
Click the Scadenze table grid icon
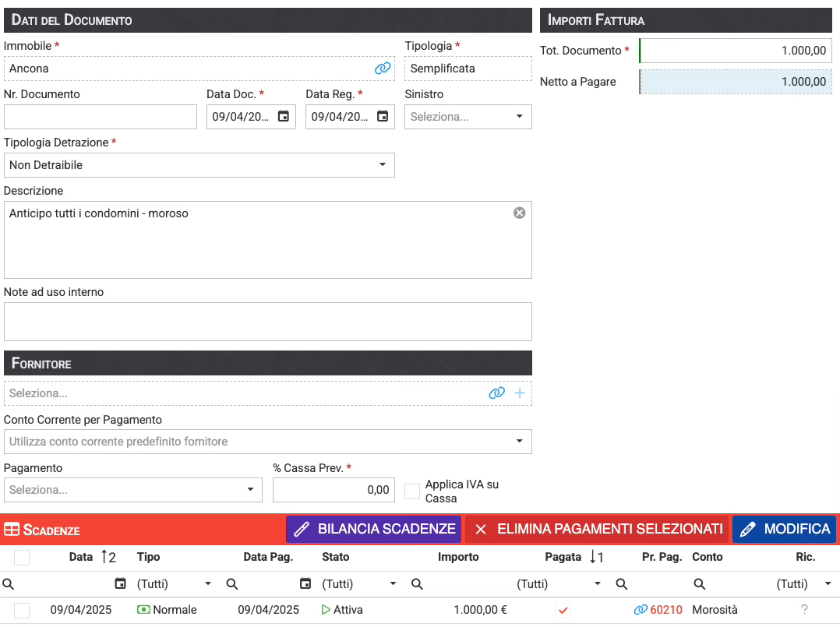(12, 530)
